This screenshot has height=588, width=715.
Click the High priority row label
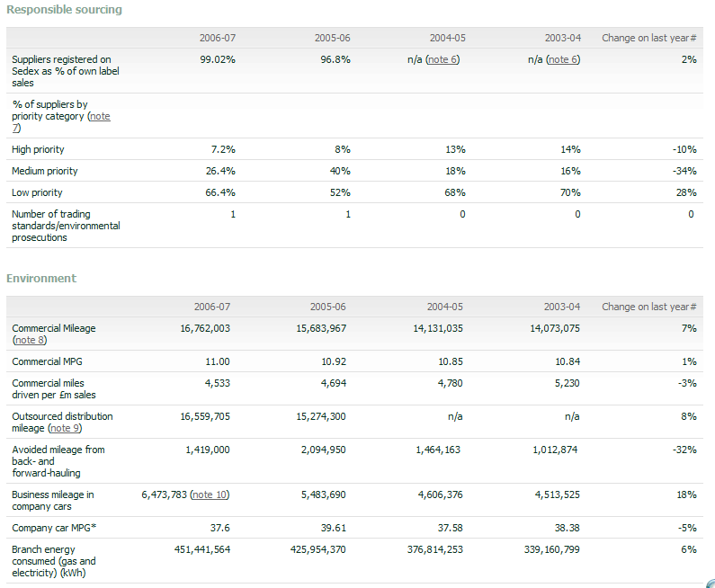click(x=38, y=149)
